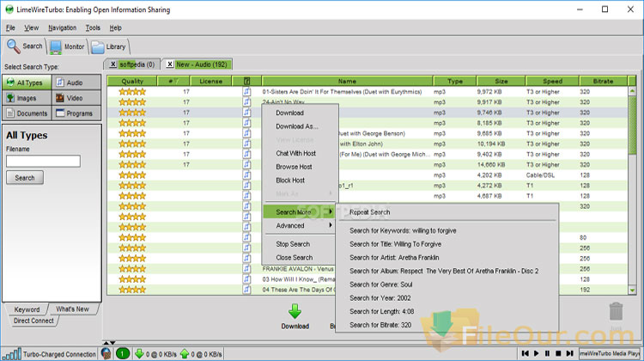Click the Filename input field
Viewport: 644px width, 361px height.
pos(43,162)
